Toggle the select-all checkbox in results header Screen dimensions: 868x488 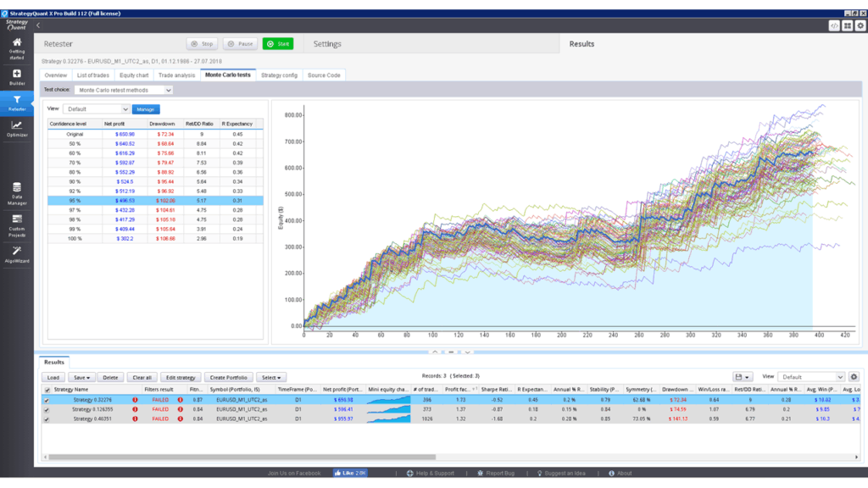pyautogui.click(x=47, y=389)
